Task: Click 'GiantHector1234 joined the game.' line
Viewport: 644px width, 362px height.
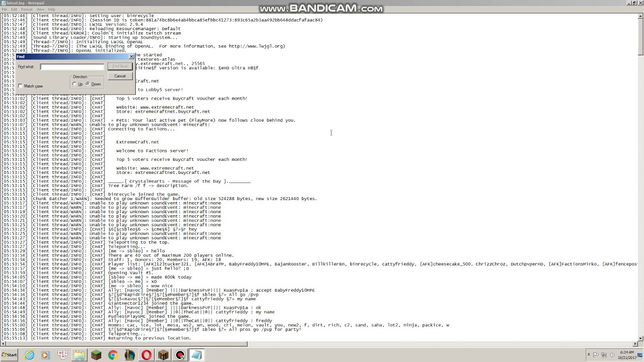Action: click(x=150, y=303)
